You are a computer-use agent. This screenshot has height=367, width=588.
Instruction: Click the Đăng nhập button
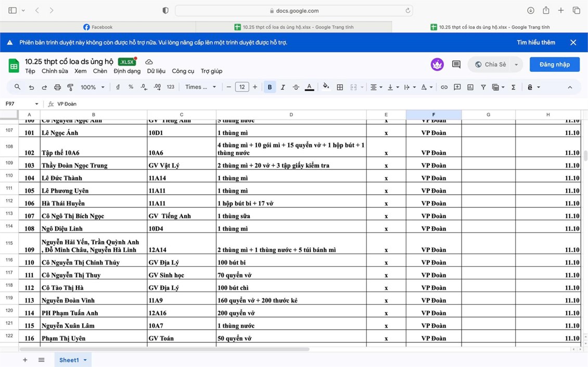point(554,64)
